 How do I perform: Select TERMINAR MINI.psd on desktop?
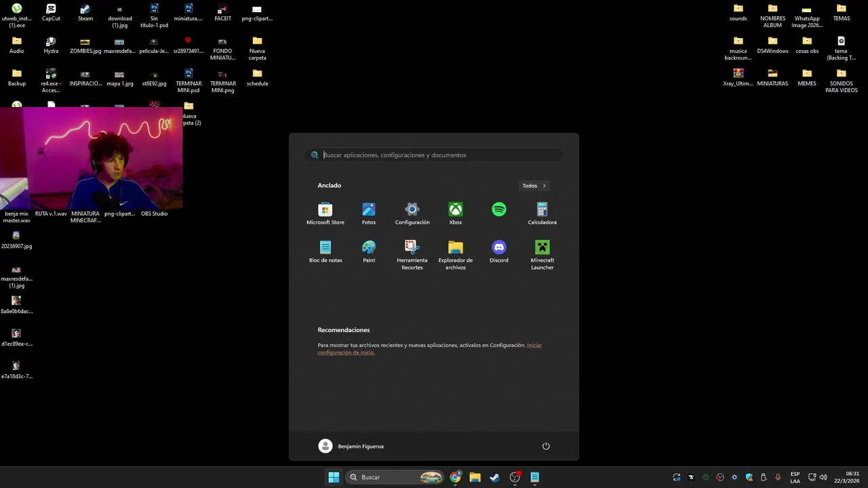pos(189,81)
